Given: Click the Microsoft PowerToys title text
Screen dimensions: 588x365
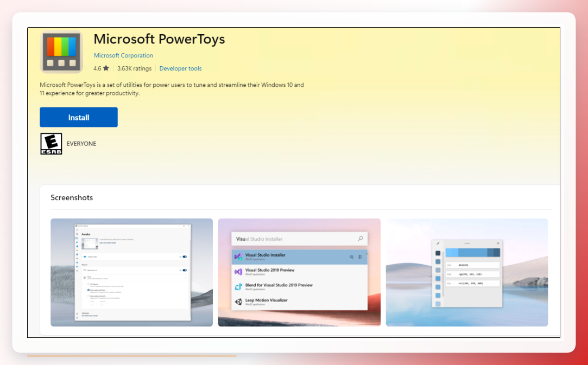Looking at the screenshot, I should click(160, 39).
